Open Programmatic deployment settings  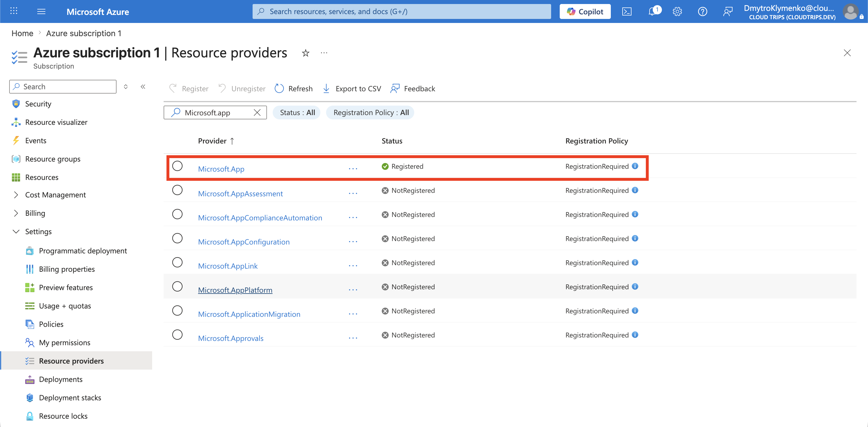83,251
